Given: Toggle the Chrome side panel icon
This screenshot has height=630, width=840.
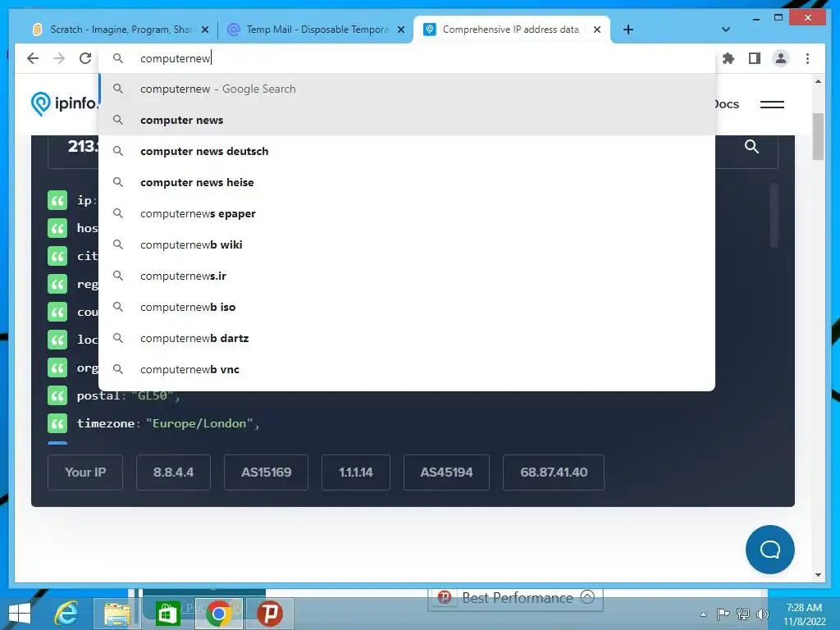Looking at the screenshot, I should pyautogui.click(x=755, y=58).
